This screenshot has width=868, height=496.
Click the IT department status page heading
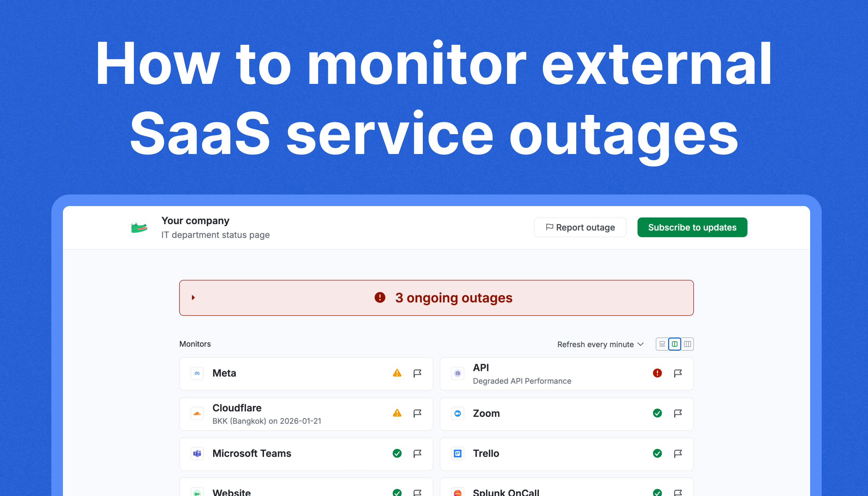pyautogui.click(x=215, y=235)
